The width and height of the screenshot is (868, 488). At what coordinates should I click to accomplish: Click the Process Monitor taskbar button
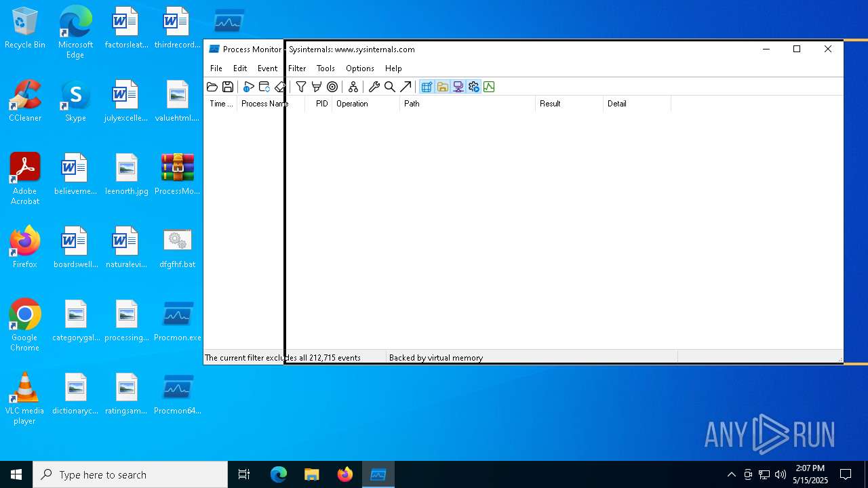378,474
